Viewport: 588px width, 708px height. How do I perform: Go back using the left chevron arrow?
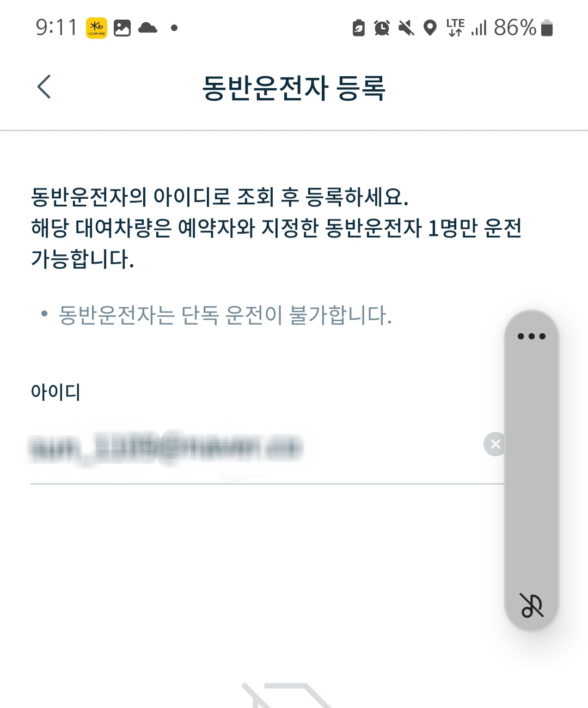(44, 87)
